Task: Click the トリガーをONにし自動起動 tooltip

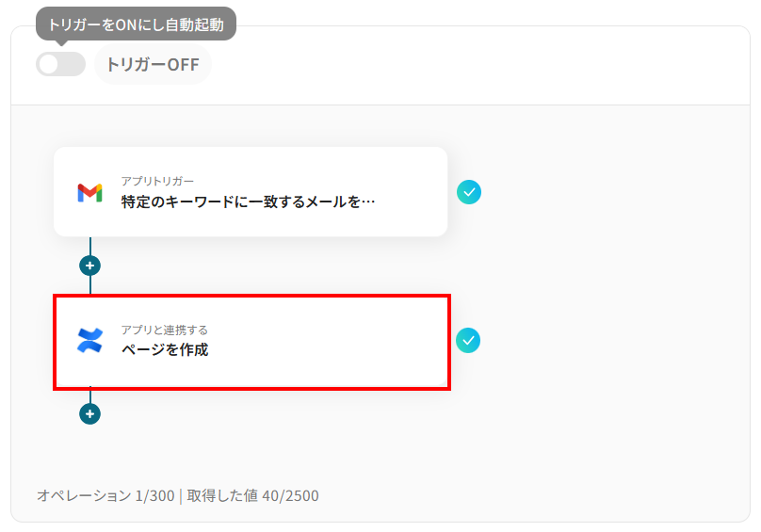Action: pos(136,24)
